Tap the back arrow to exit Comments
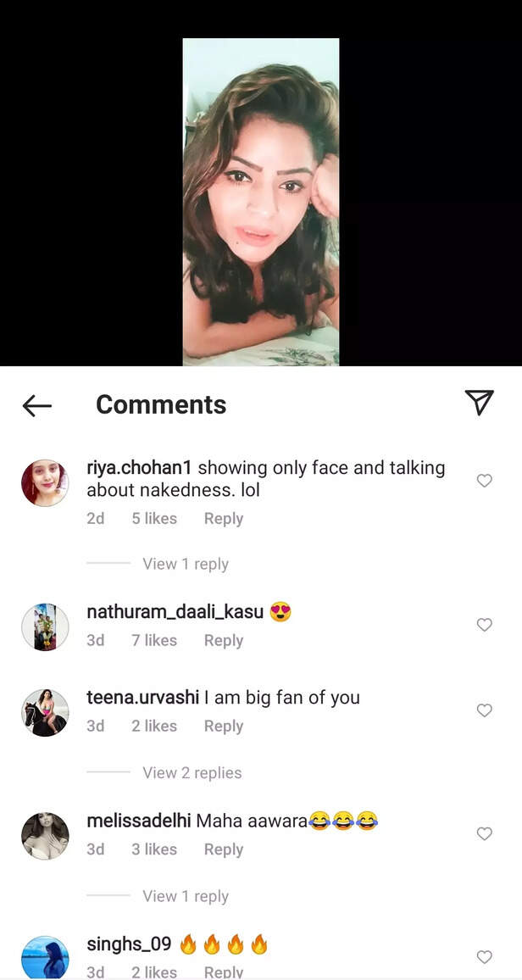Image resolution: width=522 pixels, height=980 pixels. pyautogui.click(x=36, y=405)
